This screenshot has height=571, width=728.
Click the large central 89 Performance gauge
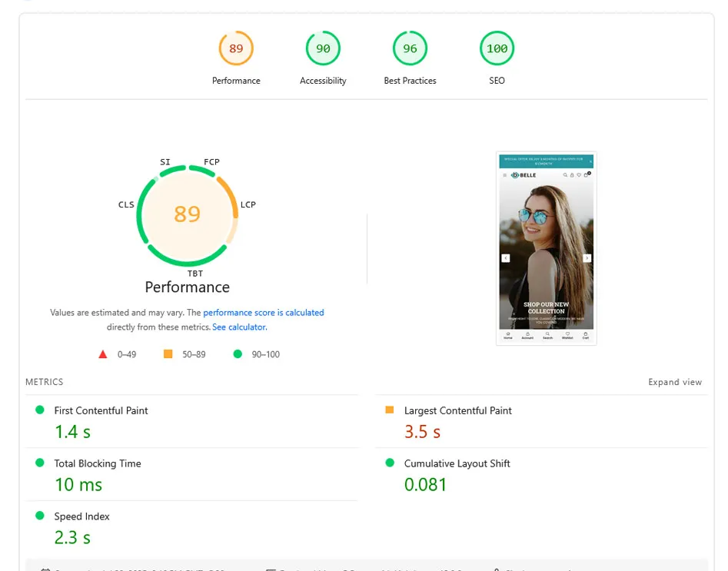tap(187, 214)
